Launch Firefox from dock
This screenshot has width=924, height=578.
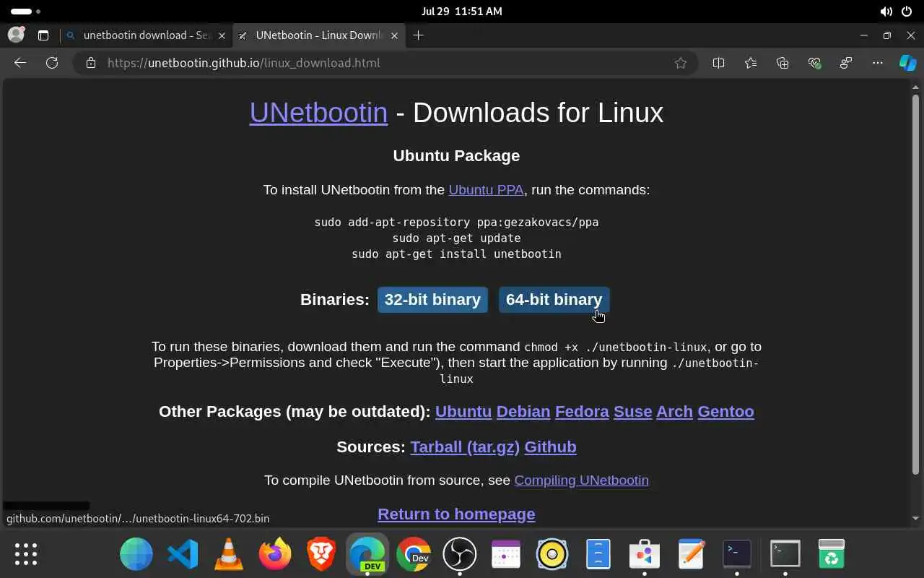[275, 554]
